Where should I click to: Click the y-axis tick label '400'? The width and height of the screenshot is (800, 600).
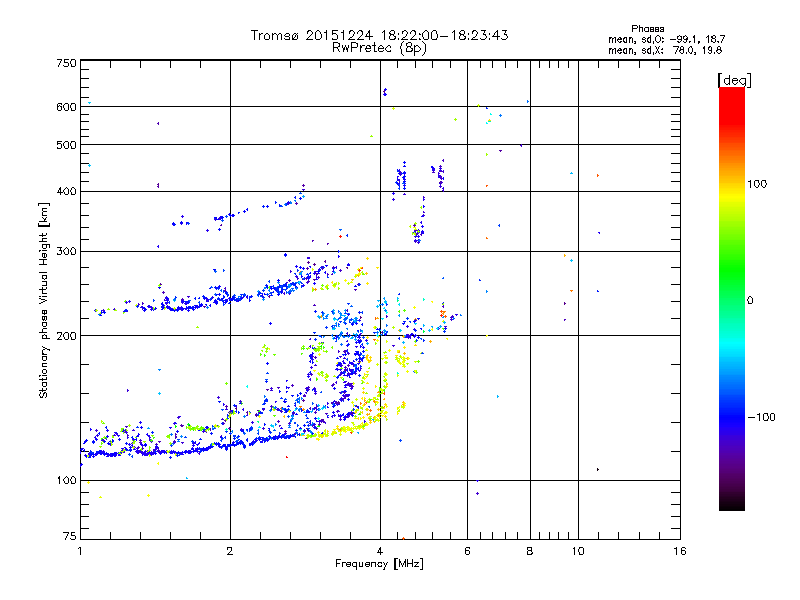click(x=66, y=191)
